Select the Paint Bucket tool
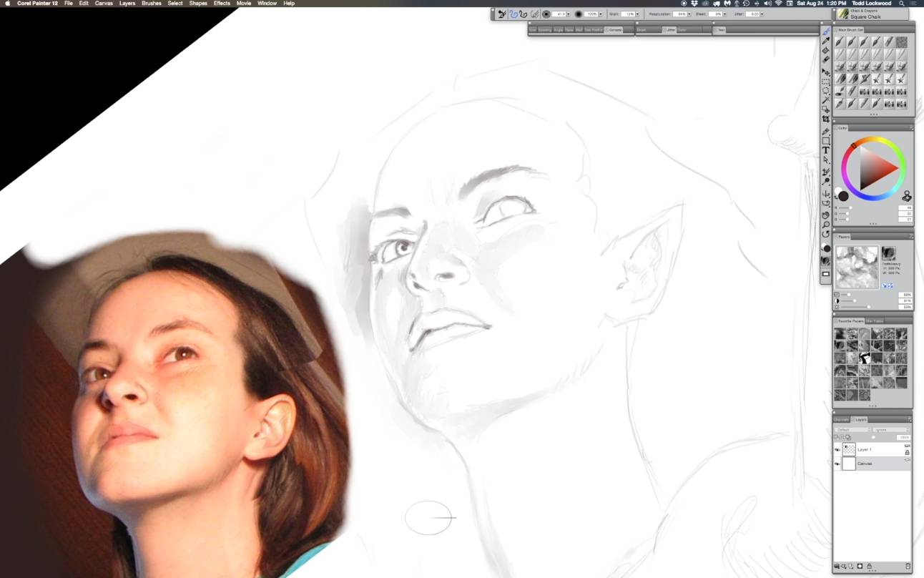This screenshot has height=578, width=924. pyautogui.click(x=826, y=50)
